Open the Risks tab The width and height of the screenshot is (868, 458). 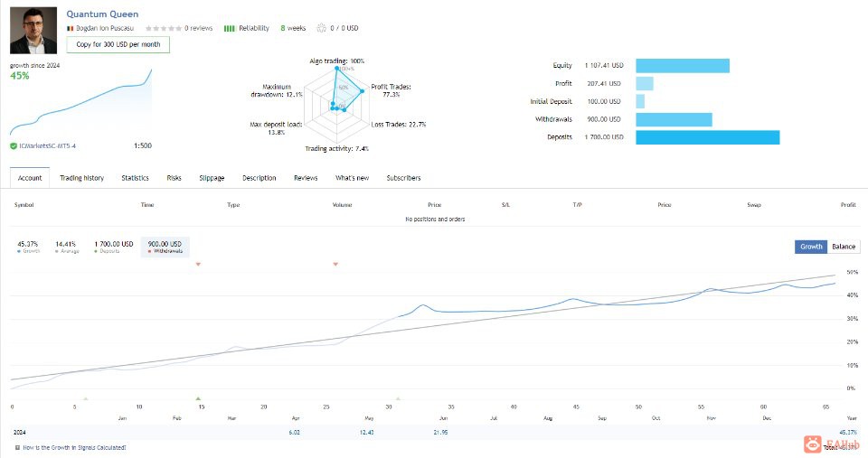click(174, 178)
